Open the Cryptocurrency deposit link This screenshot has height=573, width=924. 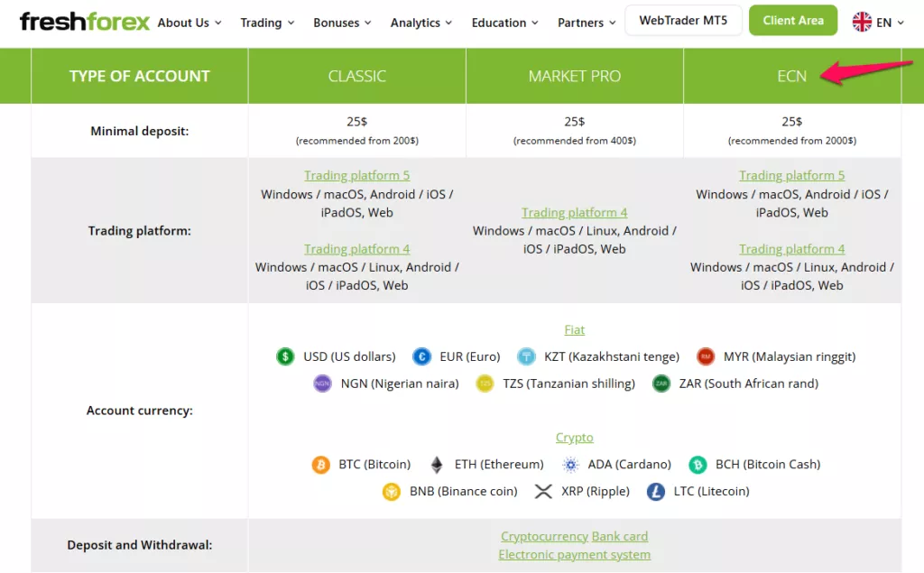pyautogui.click(x=544, y=536)
